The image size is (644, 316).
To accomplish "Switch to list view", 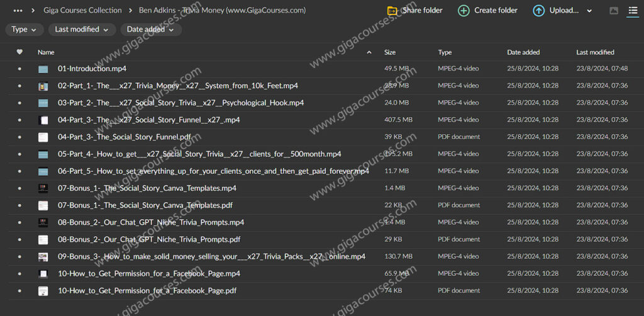I will [633, 11].
